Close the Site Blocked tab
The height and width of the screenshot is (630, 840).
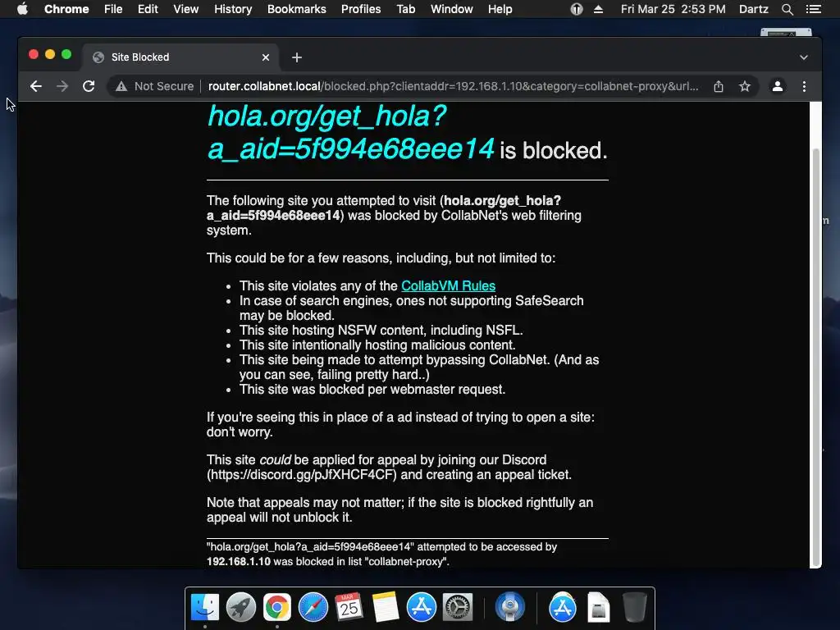[266, 57]
